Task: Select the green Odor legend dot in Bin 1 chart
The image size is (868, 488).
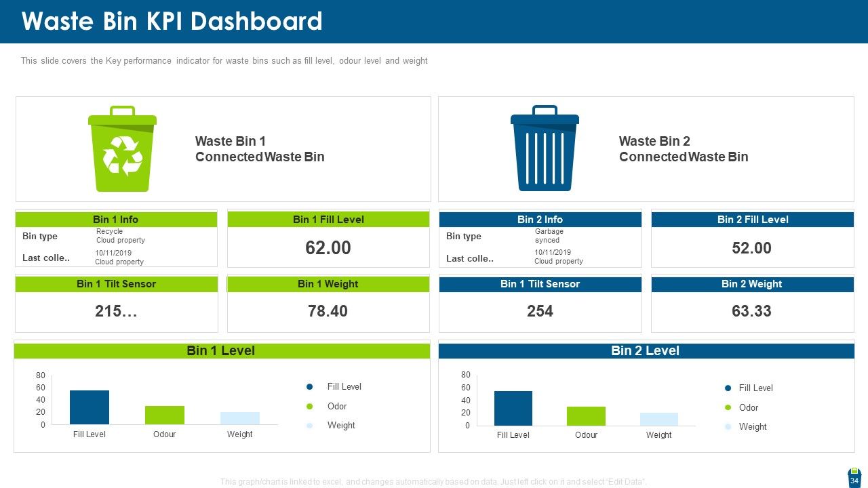Action: 310,407
